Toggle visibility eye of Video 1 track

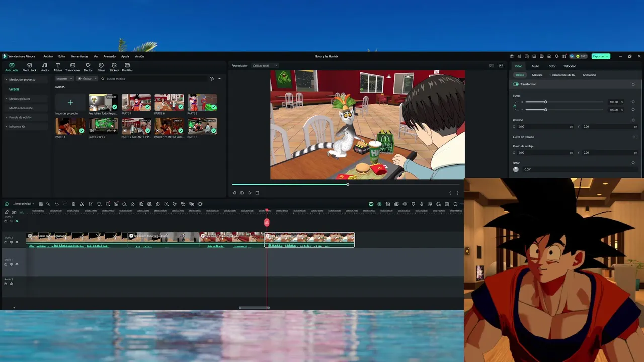[x=17, y=264]
